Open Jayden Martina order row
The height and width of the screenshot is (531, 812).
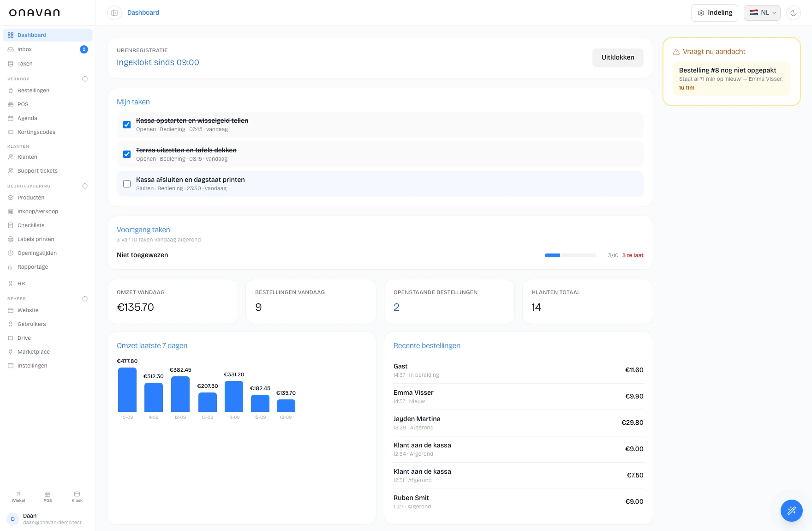[x=518, y=423]
